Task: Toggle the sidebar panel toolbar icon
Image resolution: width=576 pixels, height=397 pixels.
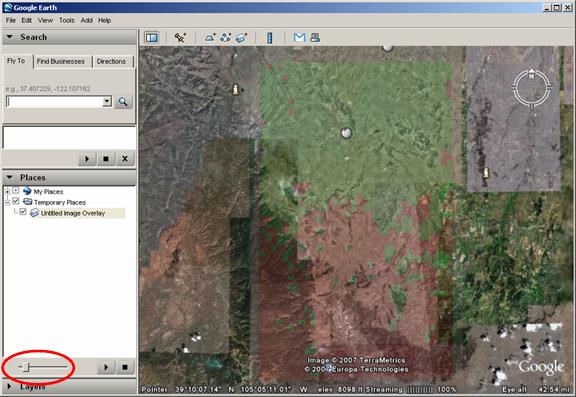Action: 151,37
